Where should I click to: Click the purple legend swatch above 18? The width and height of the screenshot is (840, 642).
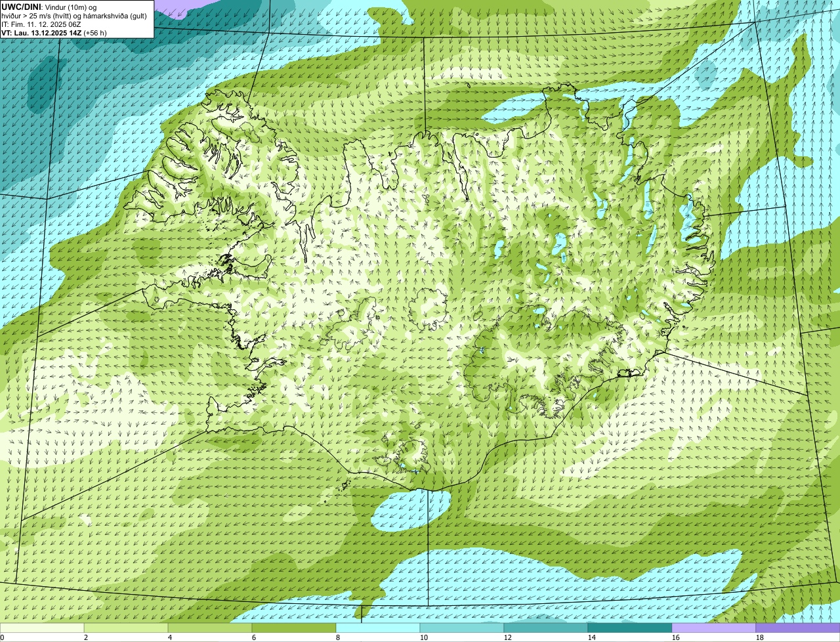798,628
